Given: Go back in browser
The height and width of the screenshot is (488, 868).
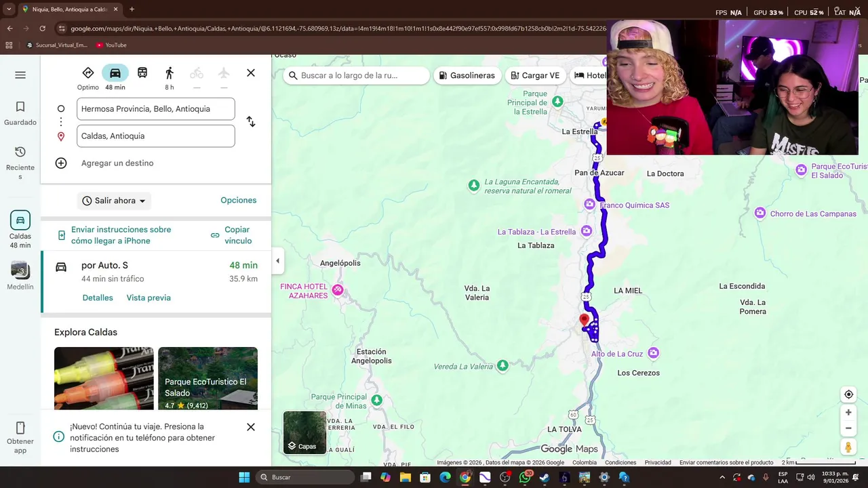Looking at the screenshot, I should tap(9, 28).
